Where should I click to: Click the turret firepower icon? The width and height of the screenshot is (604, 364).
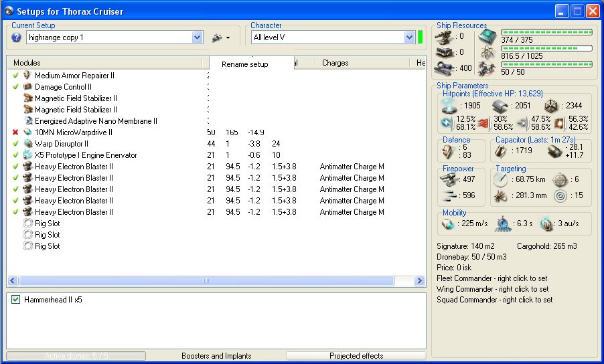(449, 179)
